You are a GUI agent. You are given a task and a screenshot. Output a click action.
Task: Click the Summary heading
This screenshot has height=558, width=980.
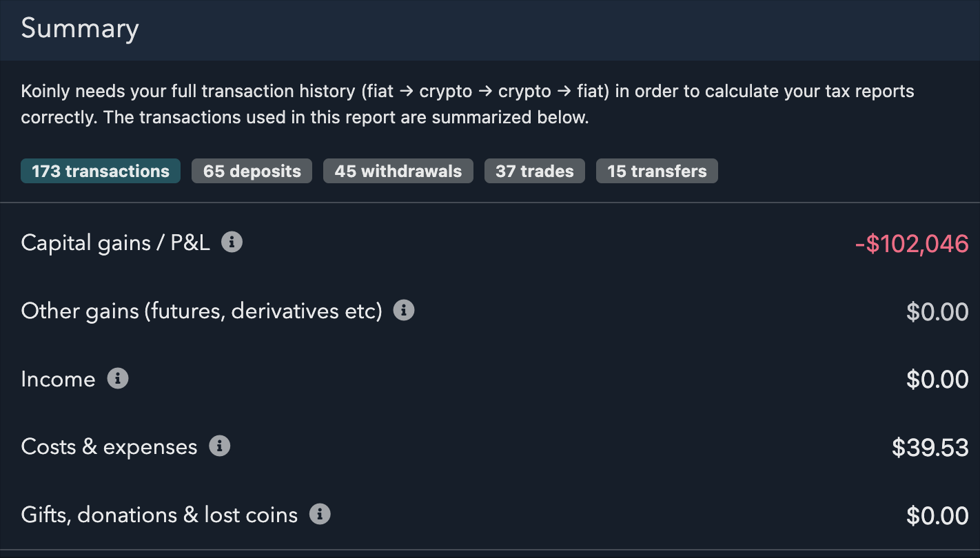point(80,29)
